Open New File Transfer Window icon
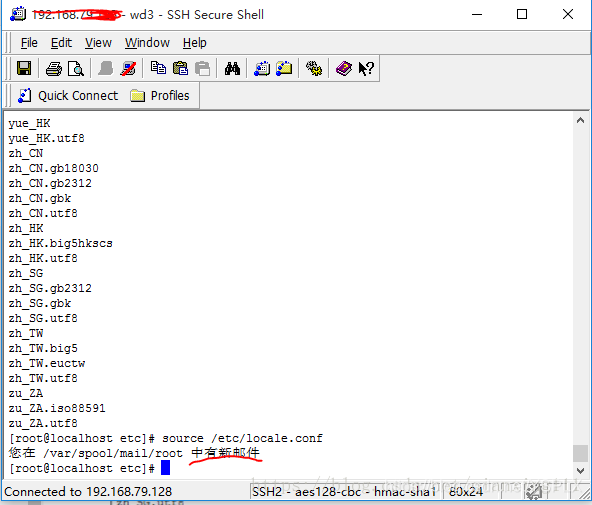This screenshot has height=505, width=592. coord(284,68)
